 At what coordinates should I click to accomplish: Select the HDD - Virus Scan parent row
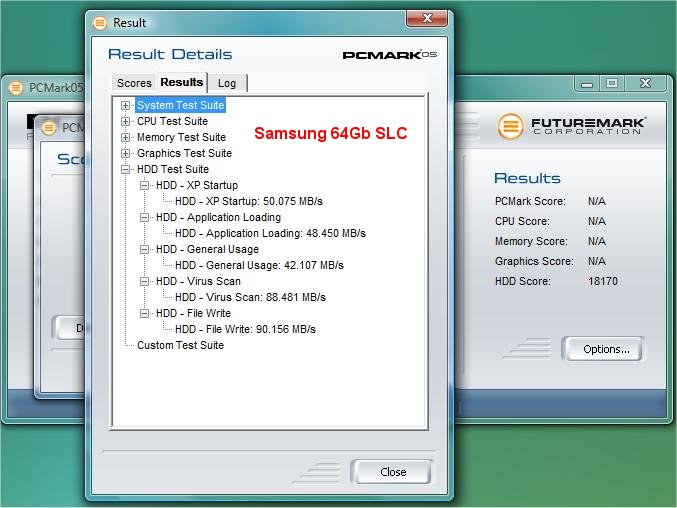tap(198, 281)
